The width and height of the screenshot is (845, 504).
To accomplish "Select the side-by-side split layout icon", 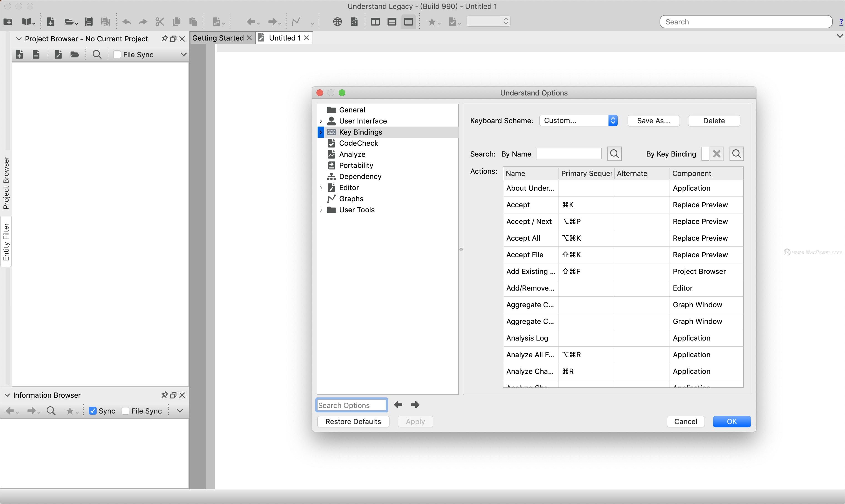I will [375, 22].
